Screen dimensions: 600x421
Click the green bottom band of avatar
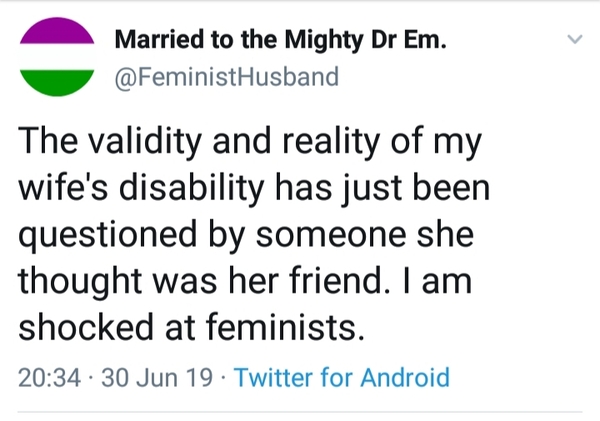[58, 87]
